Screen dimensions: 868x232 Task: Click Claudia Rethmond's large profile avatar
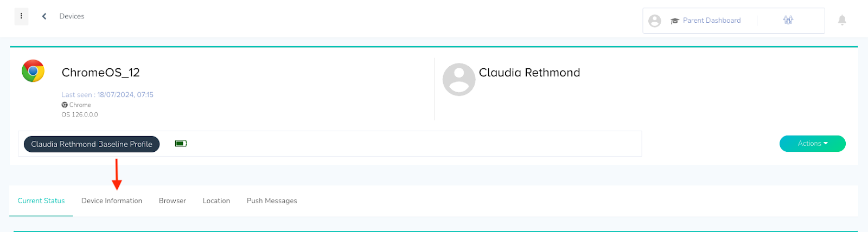pos(459,79)
